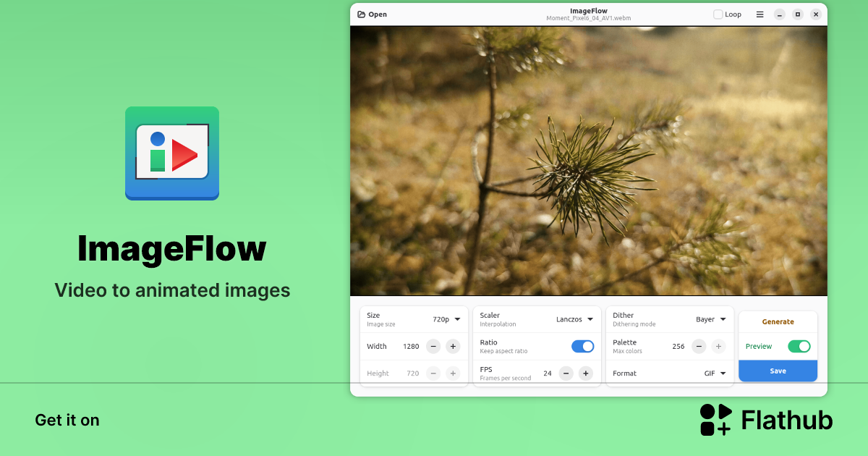Disable the Keep aspect ratio toggle
Viewport: 868px width, 456px height.
tap(582, 346)
